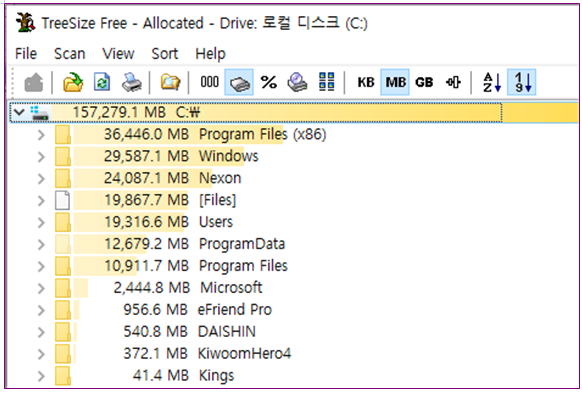Expand the Nexon folder node
Screen dimensions: 582x393
41,179
